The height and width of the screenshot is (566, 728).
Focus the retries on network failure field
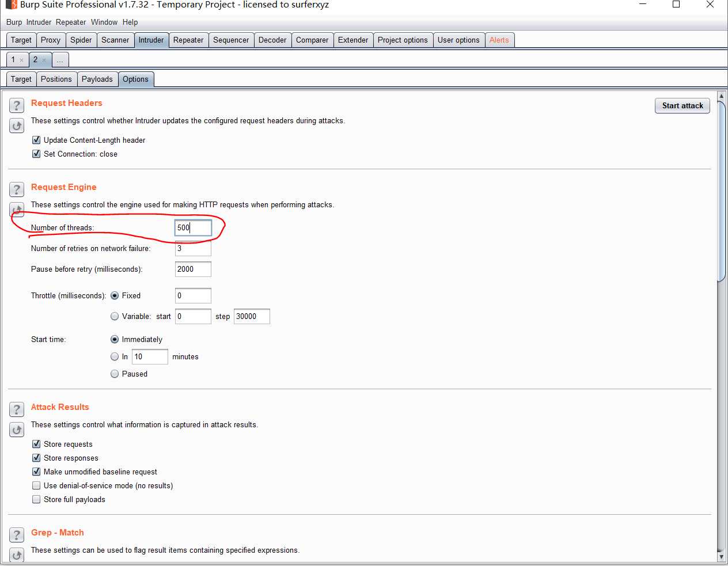(x=193, y=248)
